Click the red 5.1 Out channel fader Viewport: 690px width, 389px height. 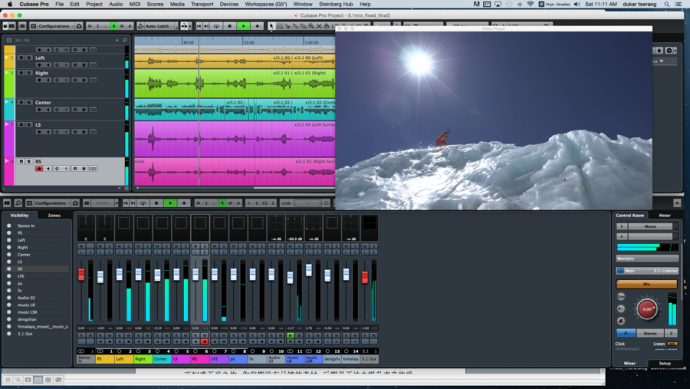[x=365, y=277]
